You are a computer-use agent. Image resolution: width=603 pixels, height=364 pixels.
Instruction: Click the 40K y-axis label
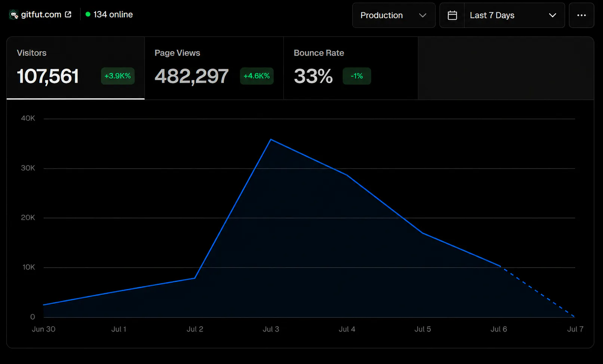(x=28, y=118)
